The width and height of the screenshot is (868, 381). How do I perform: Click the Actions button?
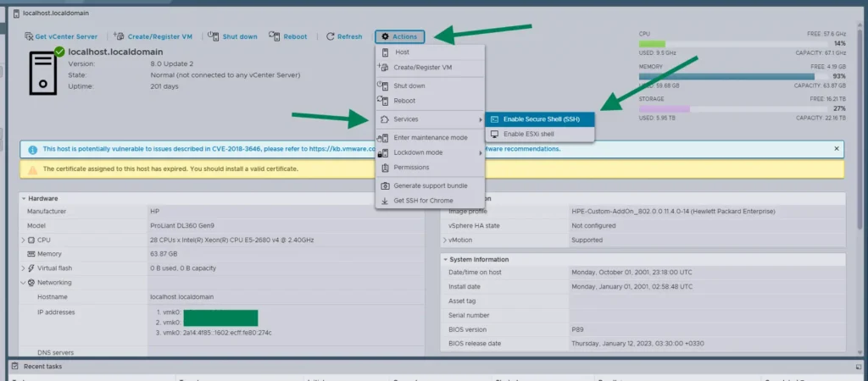point(400,36)
